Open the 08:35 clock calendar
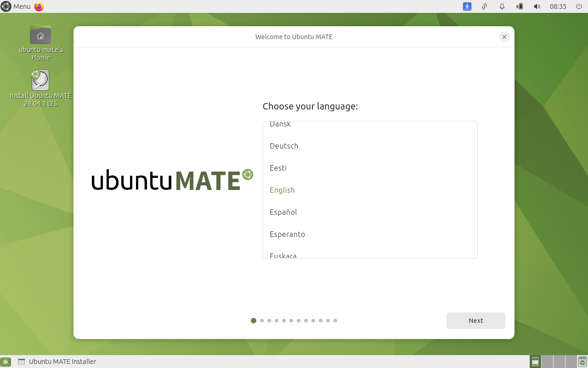 point(558,6)
